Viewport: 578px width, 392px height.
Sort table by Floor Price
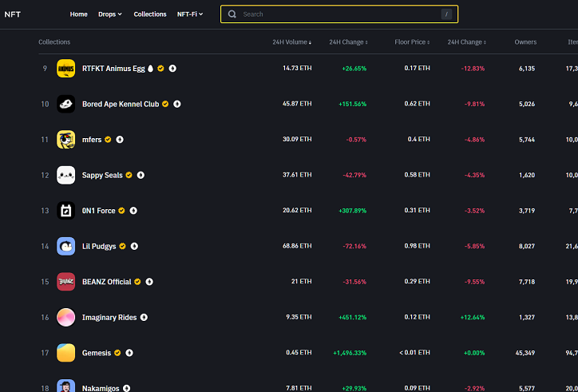click(412, 42)
